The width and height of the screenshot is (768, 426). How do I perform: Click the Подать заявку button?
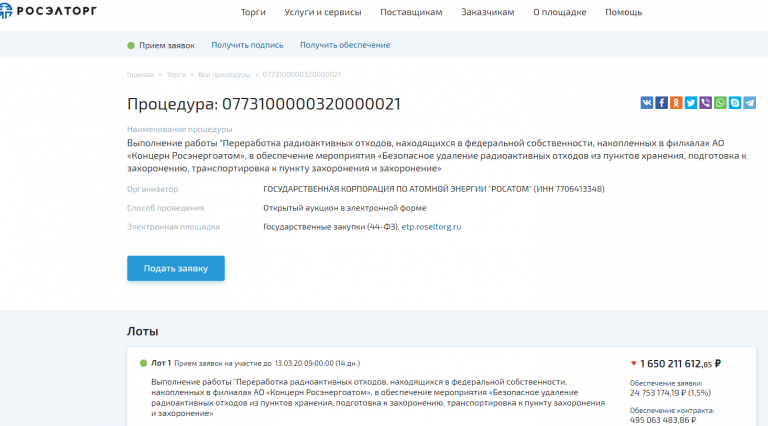tap(176, 268)
